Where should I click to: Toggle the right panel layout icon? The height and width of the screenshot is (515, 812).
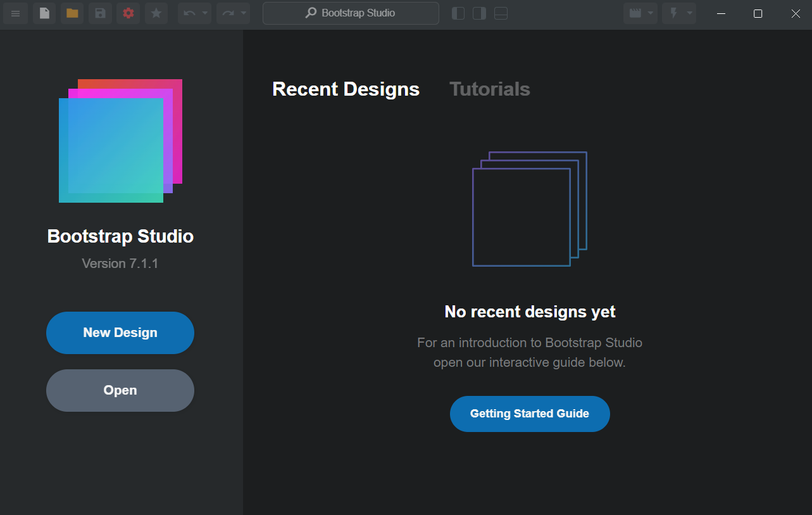pos(480,13)
